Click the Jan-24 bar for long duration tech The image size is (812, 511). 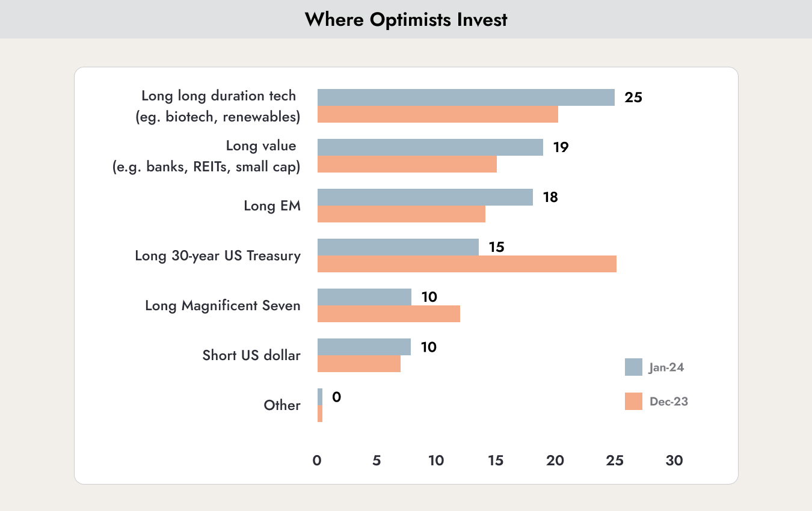point(466,97)
